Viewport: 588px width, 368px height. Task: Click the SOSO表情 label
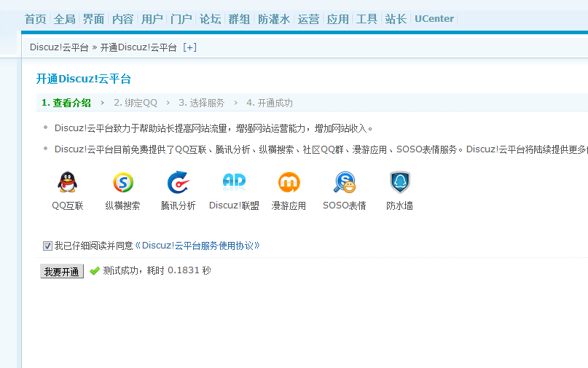coord(344,205)
